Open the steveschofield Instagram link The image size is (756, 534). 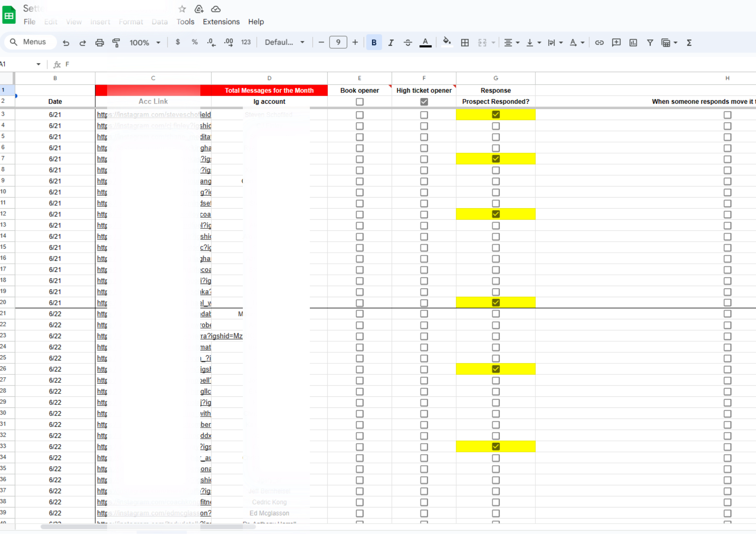[x=154, y=115]
